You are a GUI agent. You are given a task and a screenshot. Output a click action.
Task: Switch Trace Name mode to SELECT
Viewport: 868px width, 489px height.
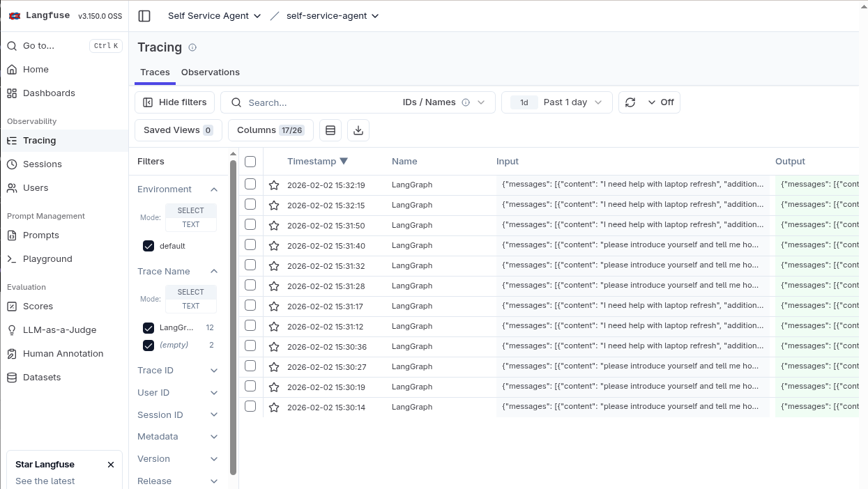click(x=191, y=292)
